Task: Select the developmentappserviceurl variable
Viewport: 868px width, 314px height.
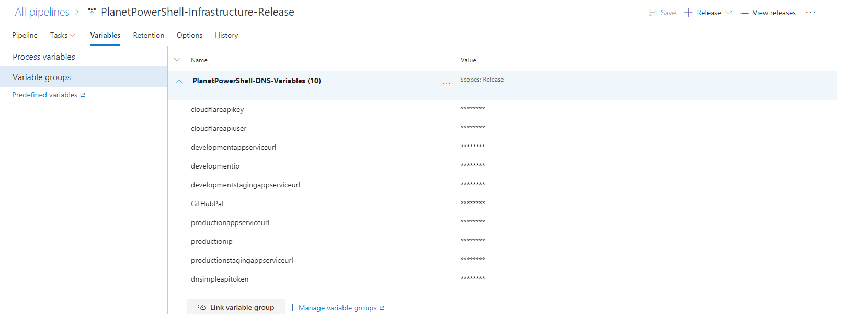Action: 233,147
